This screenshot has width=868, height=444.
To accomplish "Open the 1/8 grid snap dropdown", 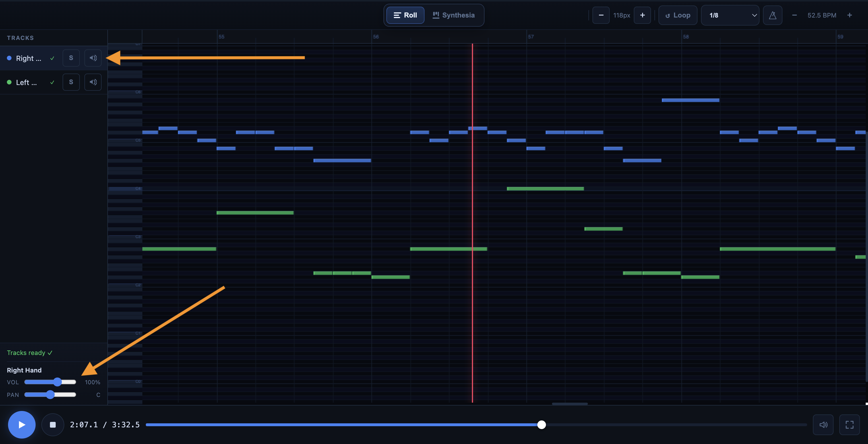I will point(730,15).
